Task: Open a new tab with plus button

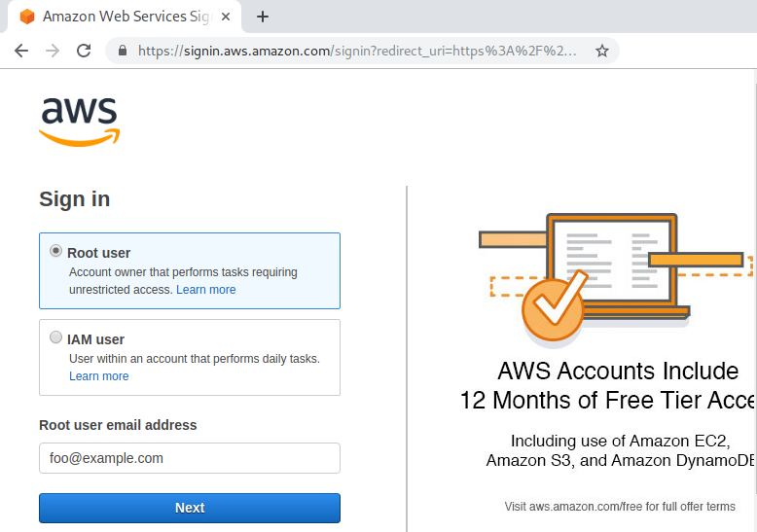Action: pyautogui.click(x=262, y=17)
